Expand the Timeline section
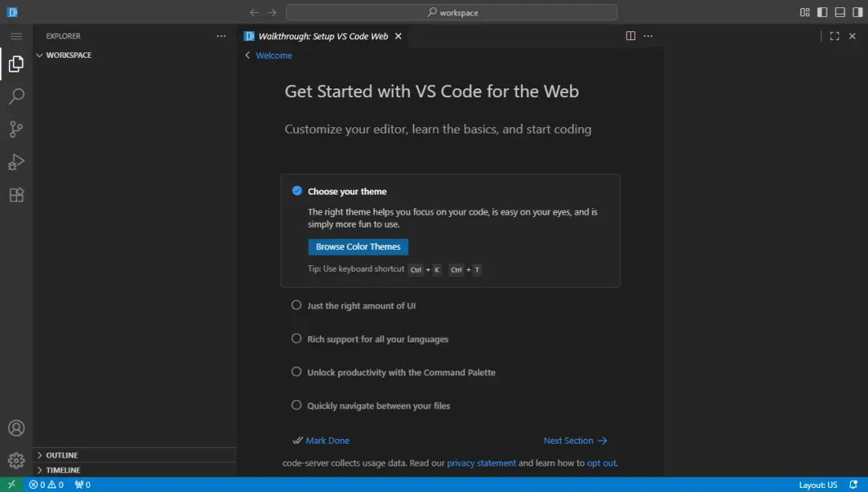The image size is (868, 492). [x=63, y=470]
